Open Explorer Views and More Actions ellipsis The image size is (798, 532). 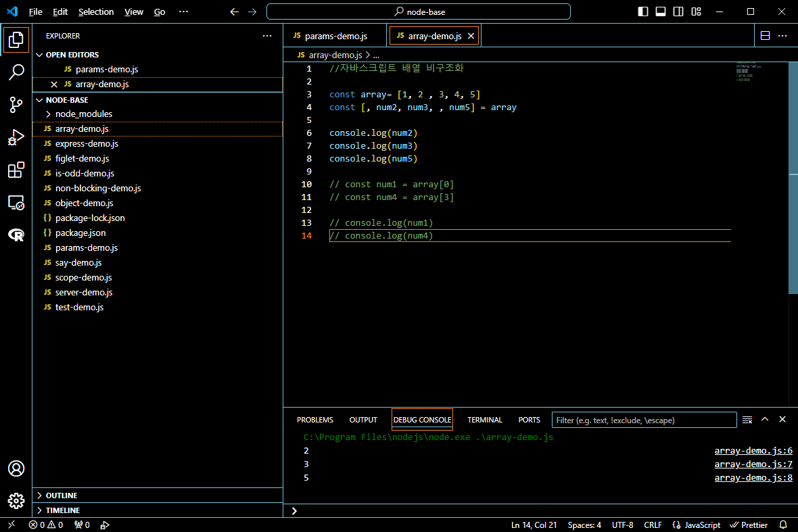point(267,36)
